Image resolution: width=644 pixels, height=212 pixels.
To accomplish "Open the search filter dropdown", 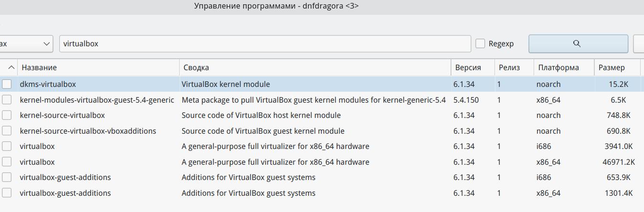I will point(26,43).
